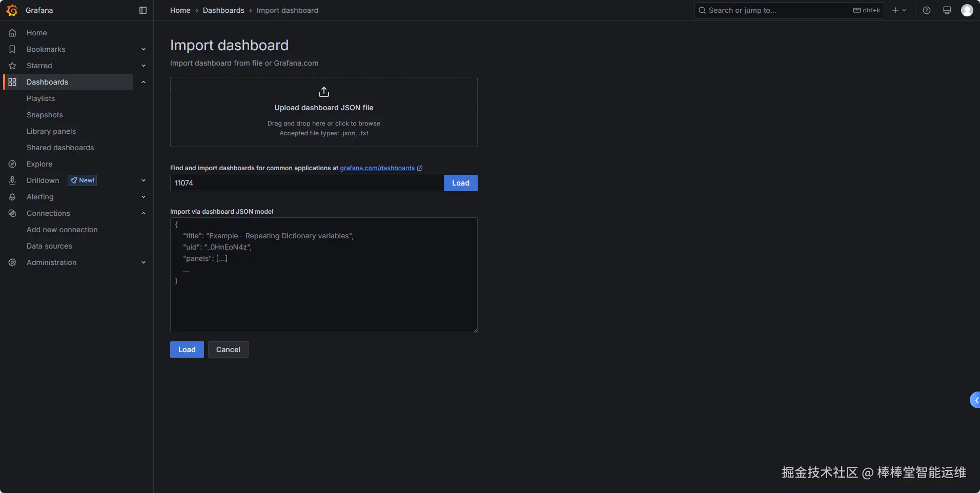
Task: Open Data sources under Connections
Action: 49,246
